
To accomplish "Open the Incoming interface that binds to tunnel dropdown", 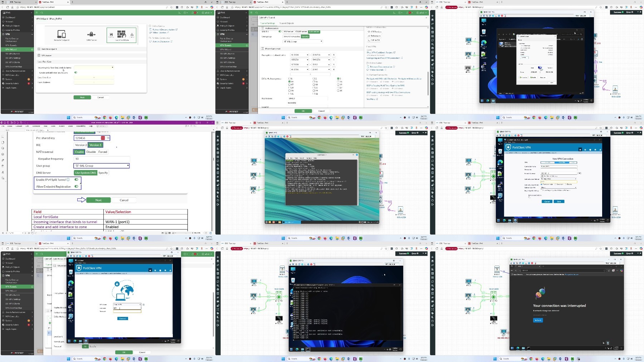I will coord(94,67).
